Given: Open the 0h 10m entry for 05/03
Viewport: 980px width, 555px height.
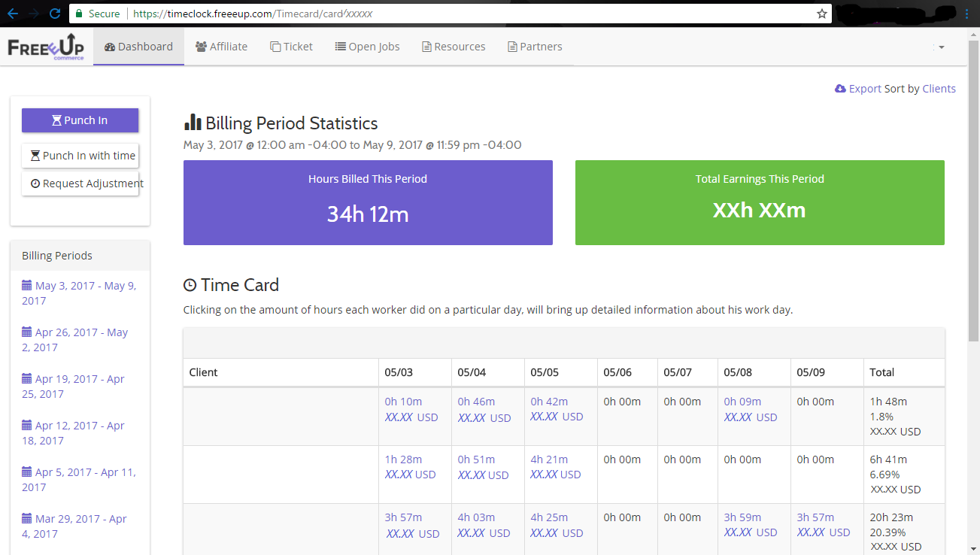Looking at the screenshot, I should click(403, 402).
